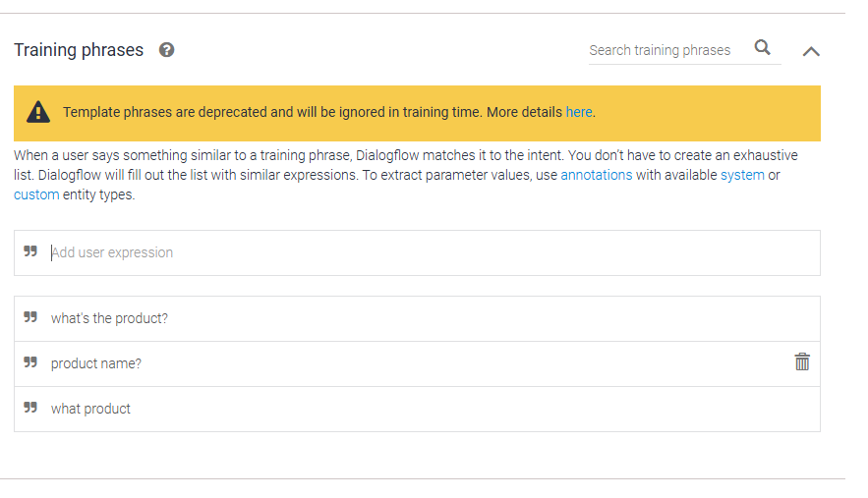Open the "here" link for more details
The width and height of the screenshot is (868, 498).
(x=579, y=112)
